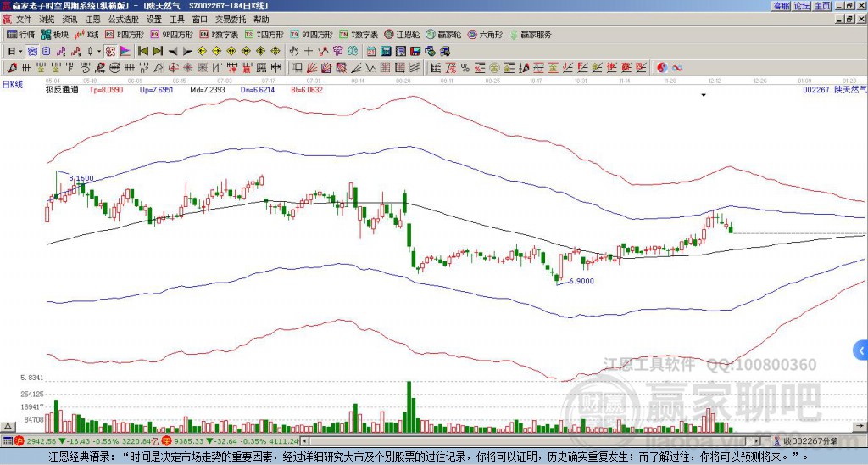Open the P四方形 square tool
The width and height of the screenshot is (868, 465).
tap(125, 34)
